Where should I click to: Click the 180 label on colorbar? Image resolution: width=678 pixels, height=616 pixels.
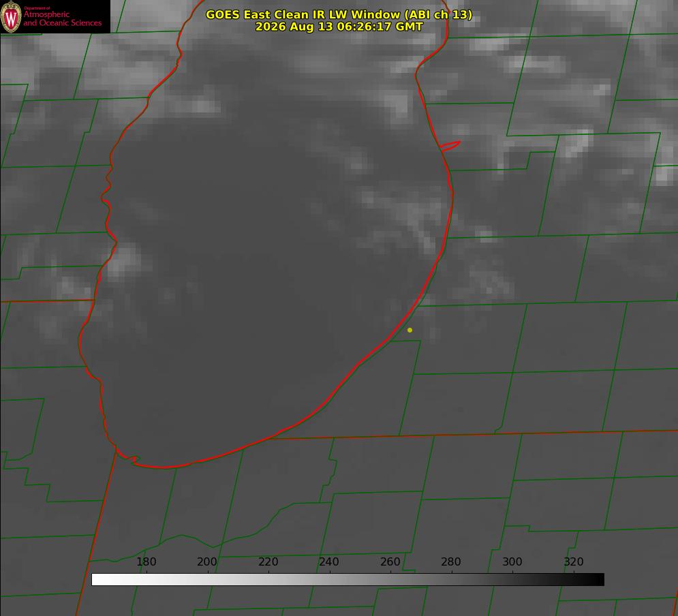pyautogui.click(x=146, y=561)
